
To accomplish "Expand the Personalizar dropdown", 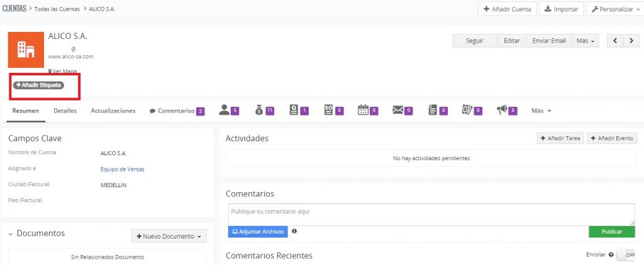I will click(x=614, y=9).
